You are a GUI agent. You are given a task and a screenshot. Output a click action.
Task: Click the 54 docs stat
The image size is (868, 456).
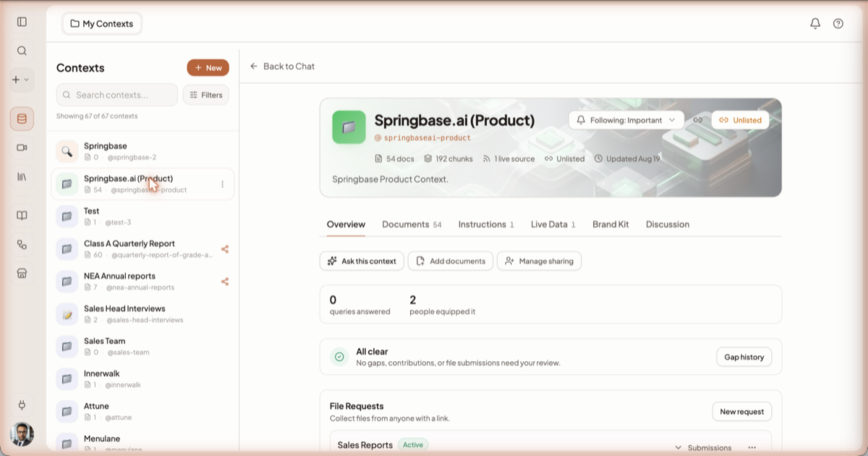pyautogui.click(x=395, y=159)
